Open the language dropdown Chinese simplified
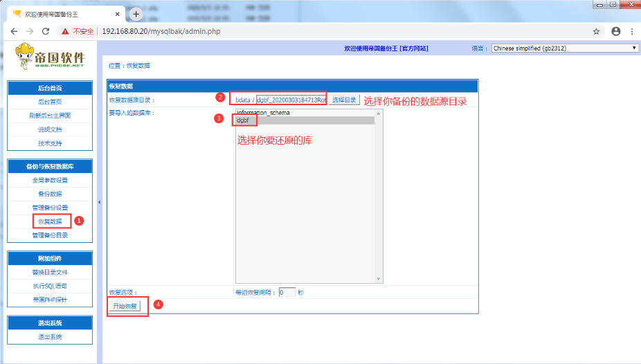The image size is (641, 364). (x=564, y=48)
